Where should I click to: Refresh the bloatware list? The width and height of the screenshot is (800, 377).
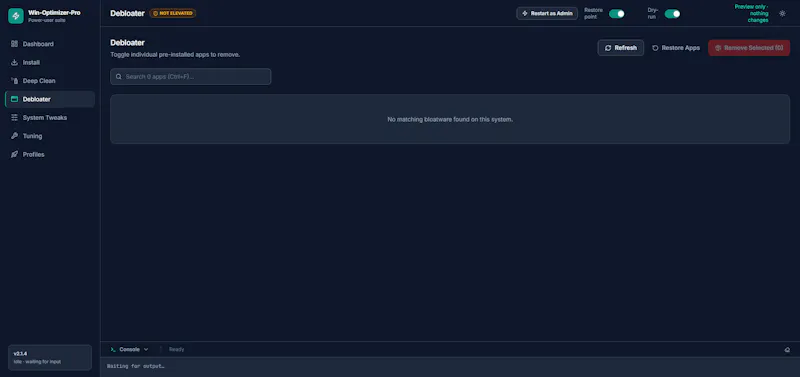coord(620,48)
